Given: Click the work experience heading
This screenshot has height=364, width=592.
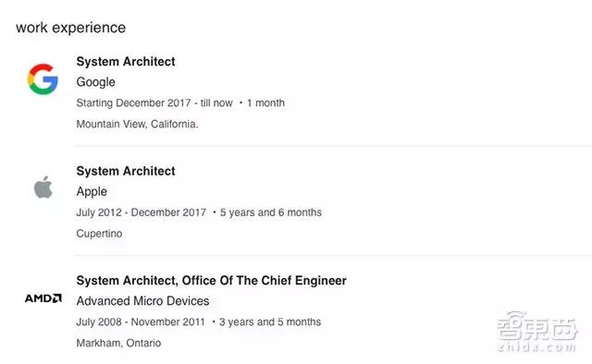Looking at the screenshot, I should point(70,28).
